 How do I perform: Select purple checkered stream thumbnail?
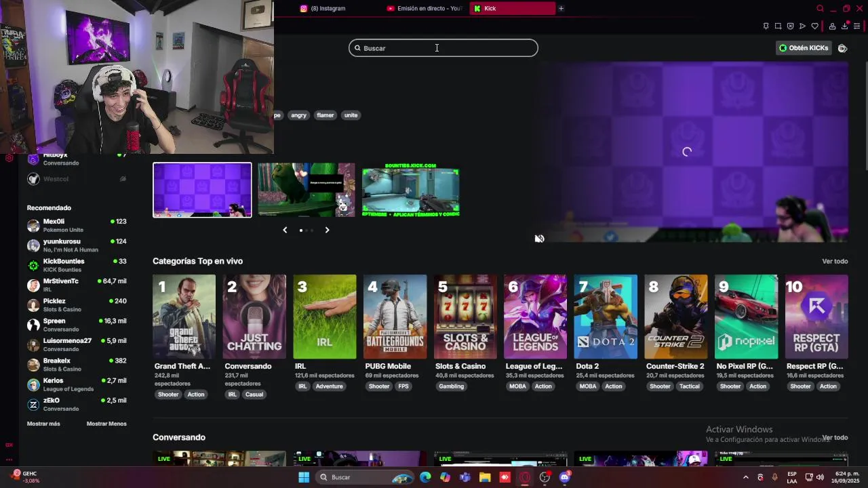click(202, 190)
